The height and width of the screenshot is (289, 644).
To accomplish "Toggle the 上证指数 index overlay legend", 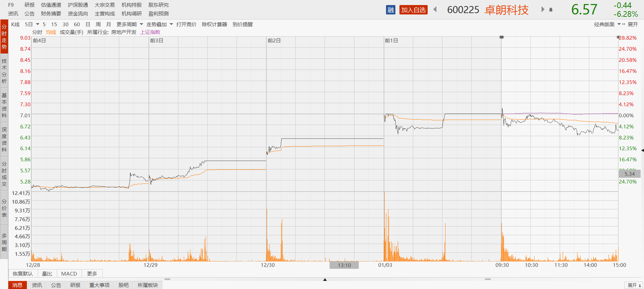I will (150, 32).
